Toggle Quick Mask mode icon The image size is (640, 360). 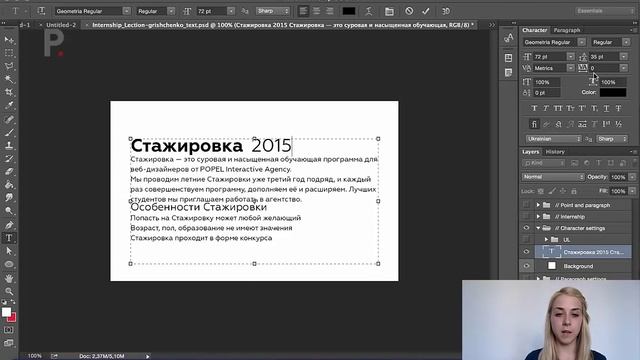[9, 330]
